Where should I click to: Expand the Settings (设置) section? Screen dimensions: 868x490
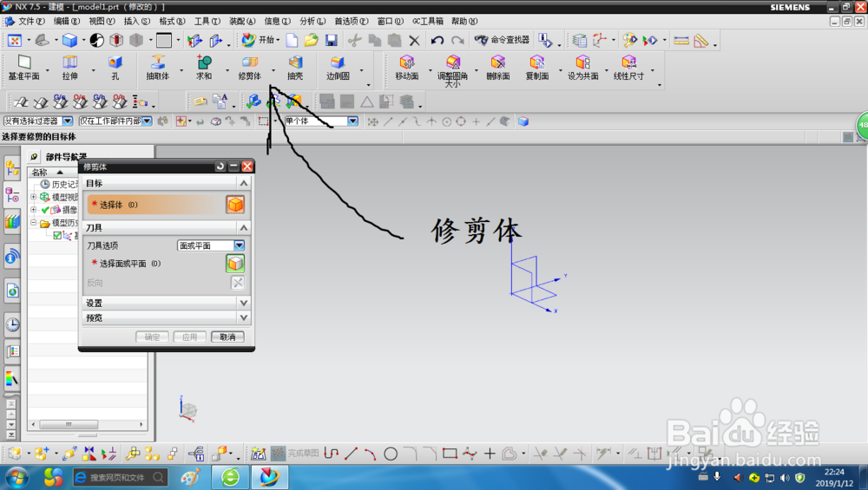(244, 303)
